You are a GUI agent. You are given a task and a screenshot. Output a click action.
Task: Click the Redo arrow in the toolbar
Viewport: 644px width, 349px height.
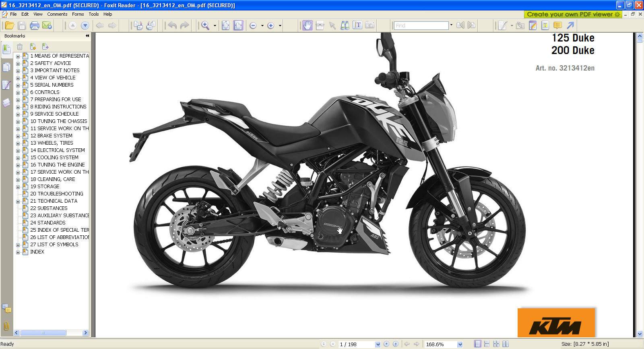click(x=184, y=25)
